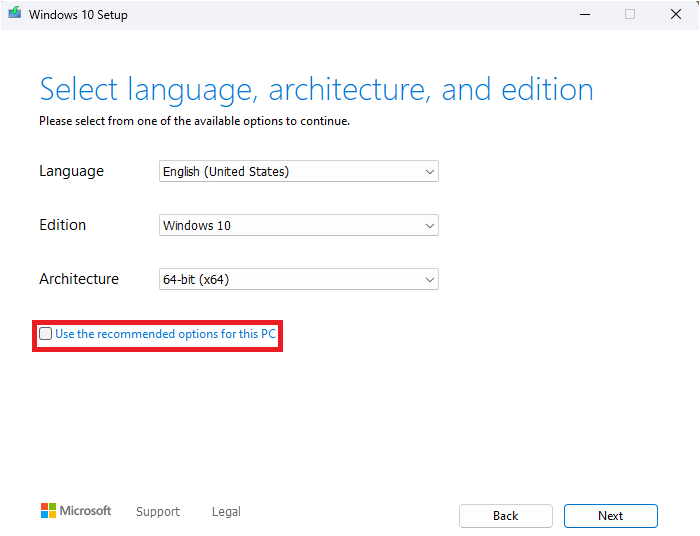Image resolution: width=700 pixels, height=536 pixels.
Task: Click the Language field label
Action: coord(71,171)
